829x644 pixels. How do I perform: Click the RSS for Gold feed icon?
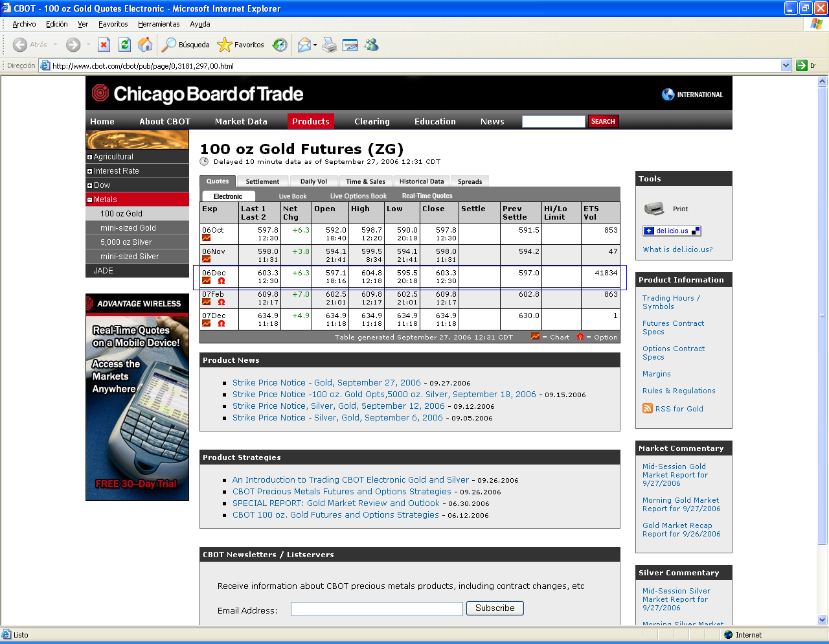(648, 408)
